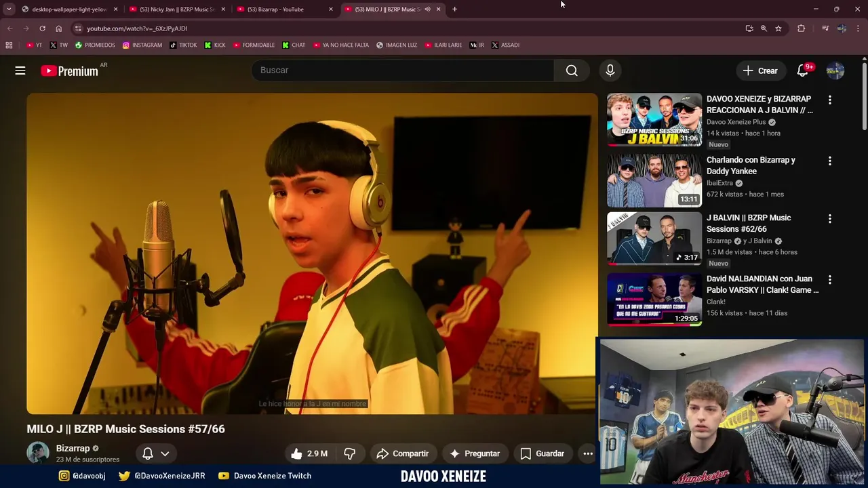868x488 pixels.
Task: Open options for DAVOO XENEIZE reaction video
Action: point(829,100)
